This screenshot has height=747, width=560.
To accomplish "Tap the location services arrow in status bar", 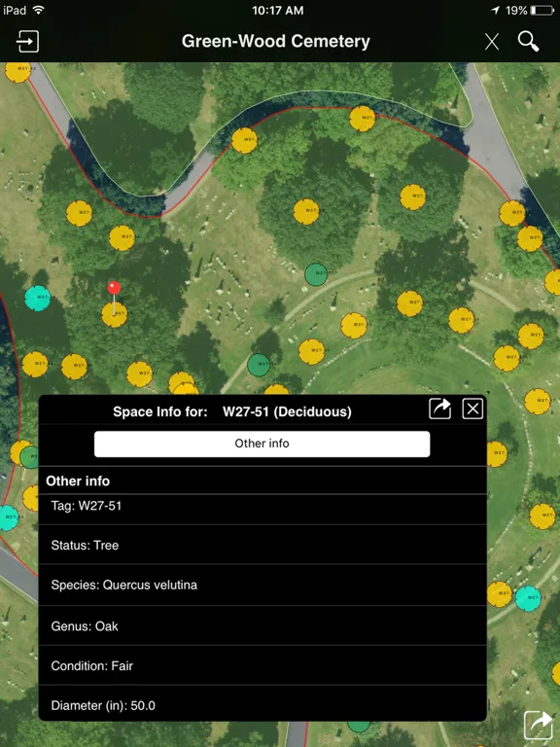I will pos(495,10).
